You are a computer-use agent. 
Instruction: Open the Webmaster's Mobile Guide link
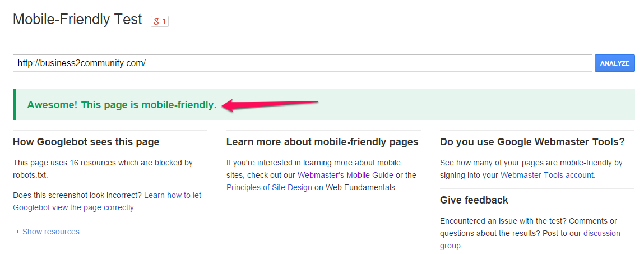345,175
